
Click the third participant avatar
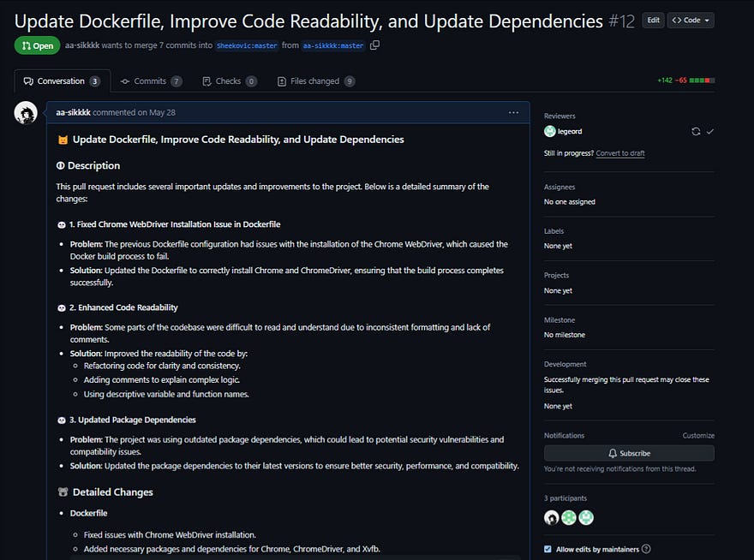pos(586,518)
